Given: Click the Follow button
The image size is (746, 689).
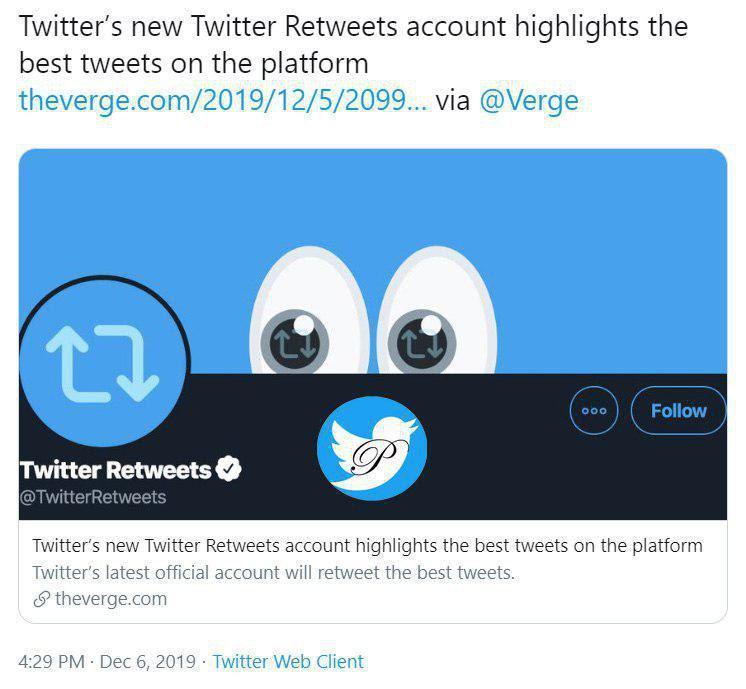Looking at the screenshot, I should pyautogui.click(x=678, y=411).
